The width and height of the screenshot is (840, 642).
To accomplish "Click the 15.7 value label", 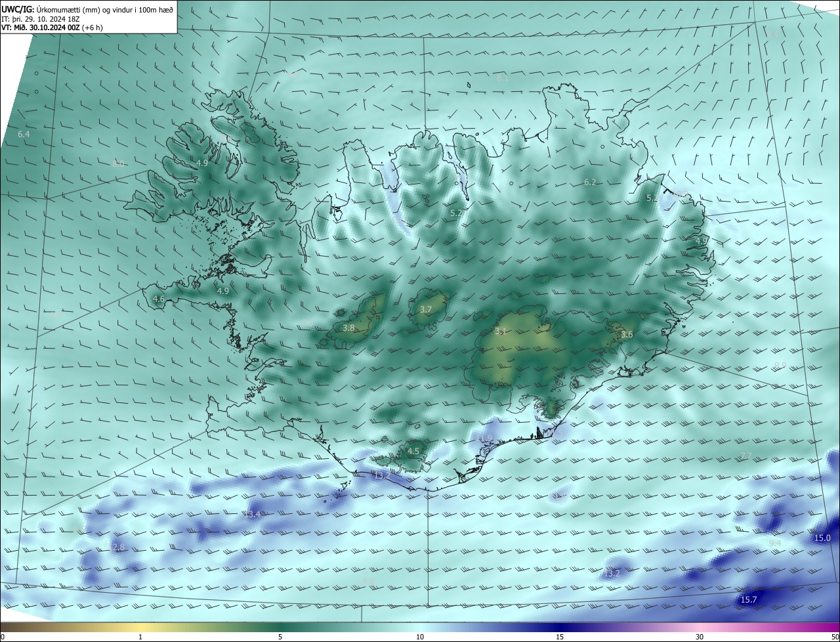I will click(x=749, y=599).
